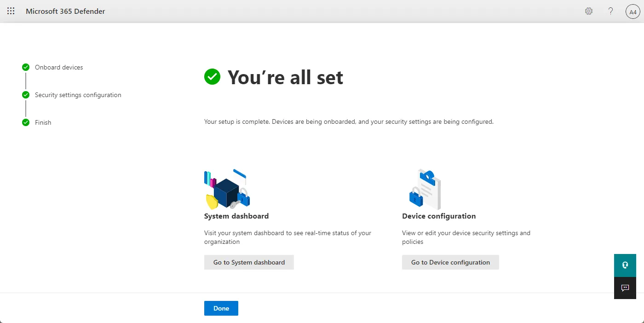This screenshot has width=644, height=323.
Task: Click the help question mark icon
Action: [x=611, y=11]
